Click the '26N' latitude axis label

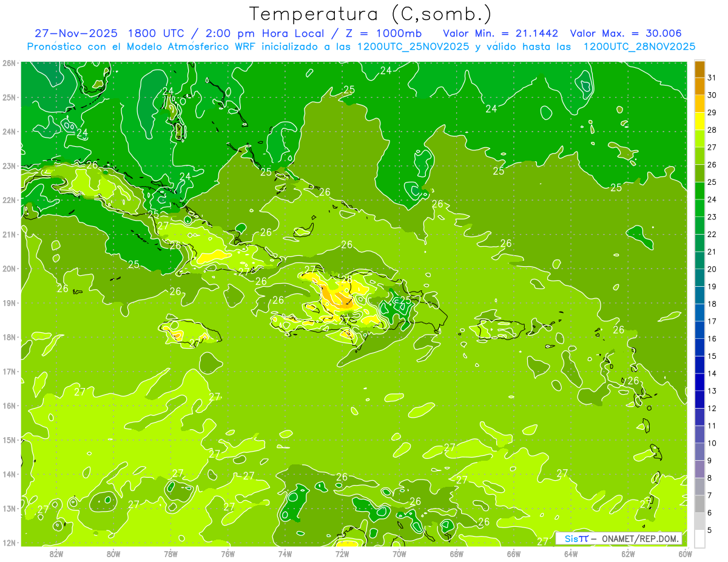click(9, 63)
